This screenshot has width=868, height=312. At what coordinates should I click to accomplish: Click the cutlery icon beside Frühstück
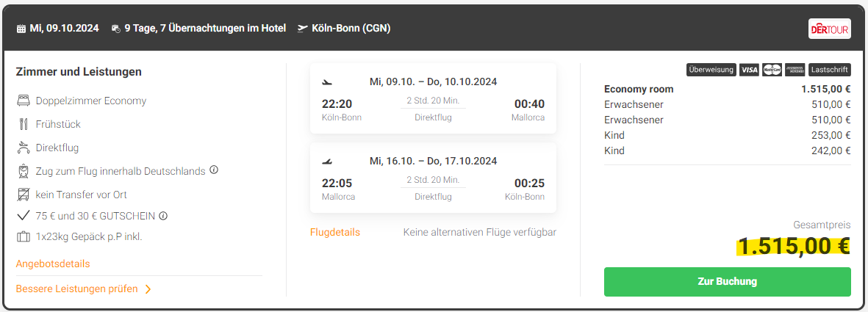(x=24, y=124)
